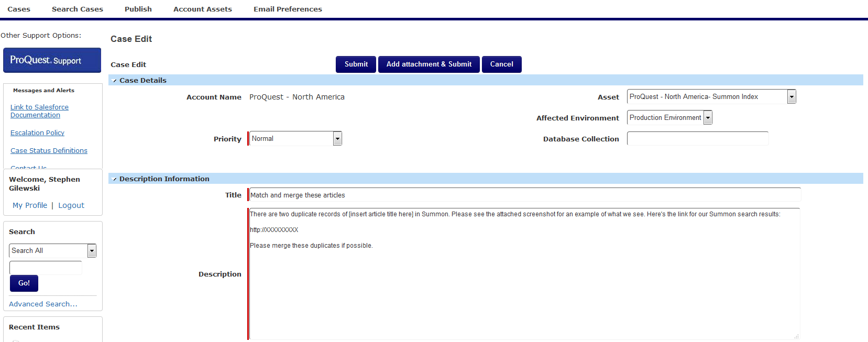The height and width of the screenshot is (342, 868).
Task: Open Case Status Definitions link
Action: click(49, 151)
